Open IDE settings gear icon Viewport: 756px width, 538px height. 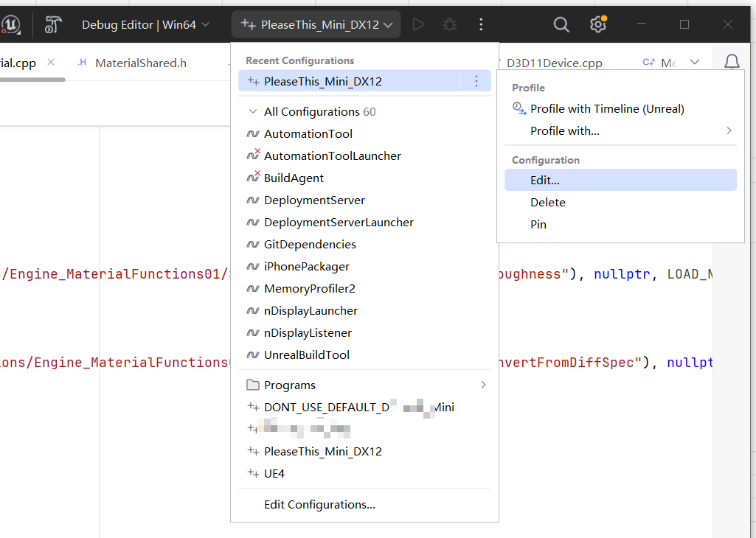coord(598,24)
